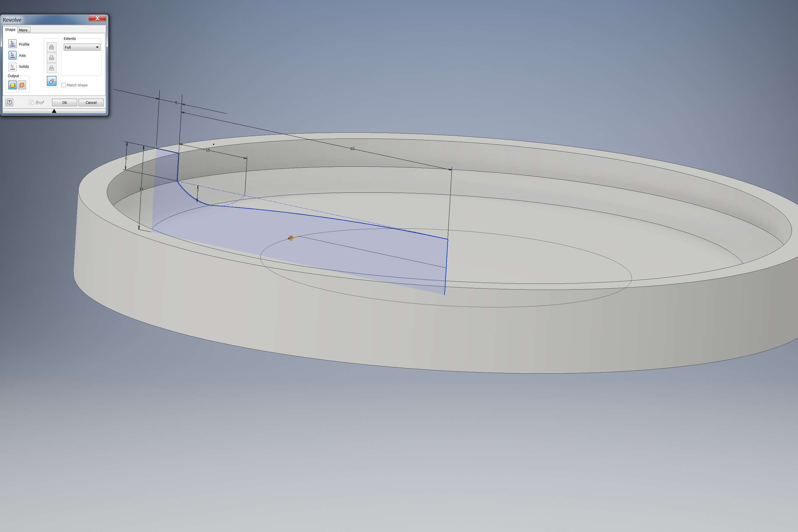Viewport: 798px width, 532px height.
Task: Enable the Match shape checkbox
Action: (63, 85)
